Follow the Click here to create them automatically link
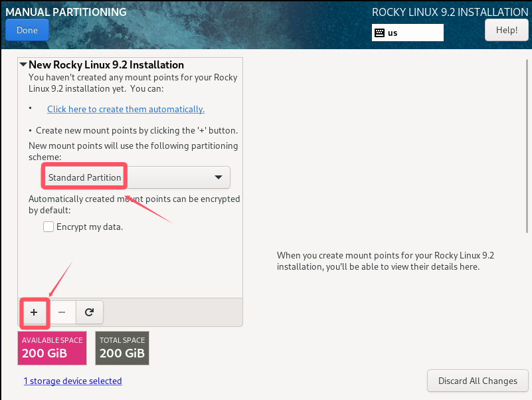Viewport: 532px width, 400px height. click(126, 110)
